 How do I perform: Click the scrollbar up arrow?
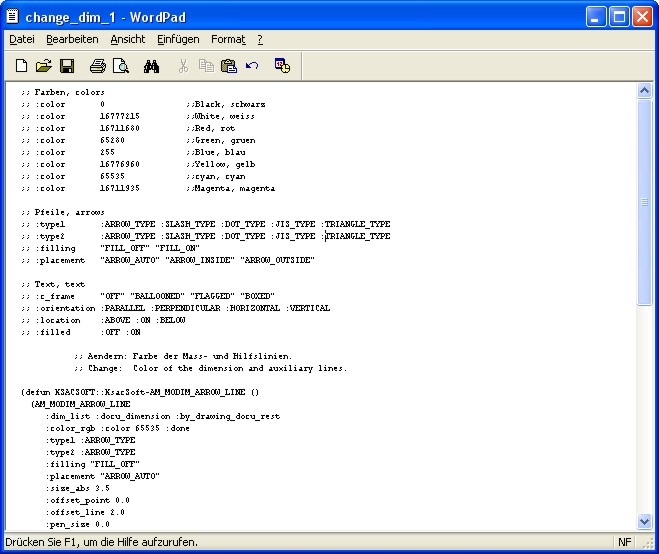coord(645,91)
